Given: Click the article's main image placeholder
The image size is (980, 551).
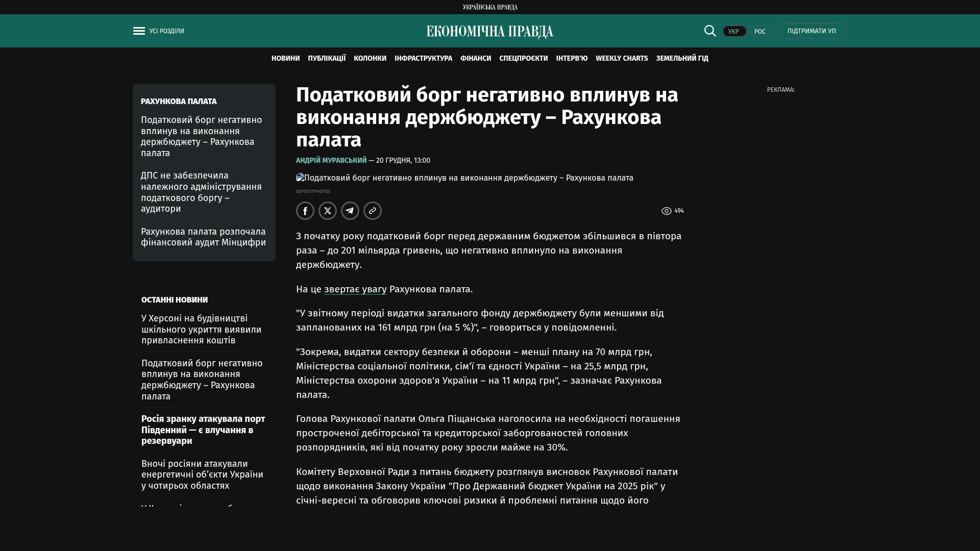Looking at the screenshot, I should click(x=464, y=178).
